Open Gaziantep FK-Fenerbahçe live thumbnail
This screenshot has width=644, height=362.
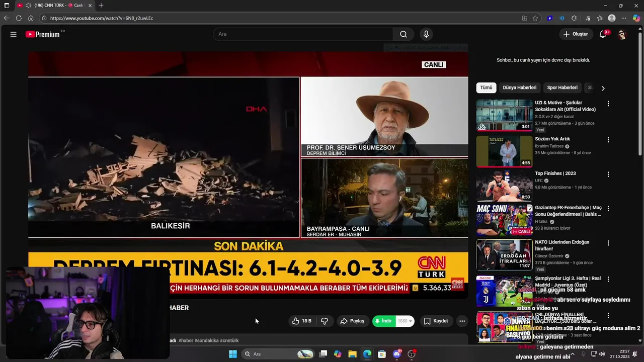tap(504, 220)
